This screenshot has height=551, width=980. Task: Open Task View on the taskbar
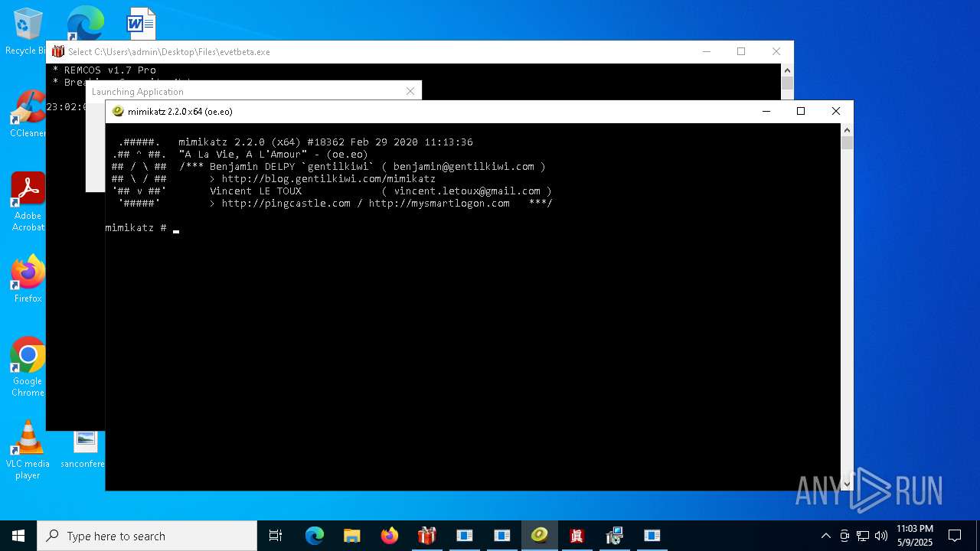point(276,536)
